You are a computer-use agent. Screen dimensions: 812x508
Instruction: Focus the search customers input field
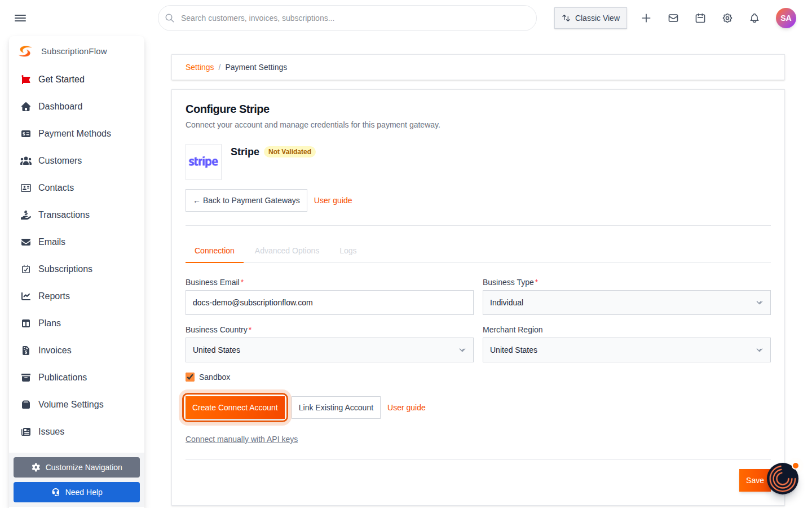point(347,18)
